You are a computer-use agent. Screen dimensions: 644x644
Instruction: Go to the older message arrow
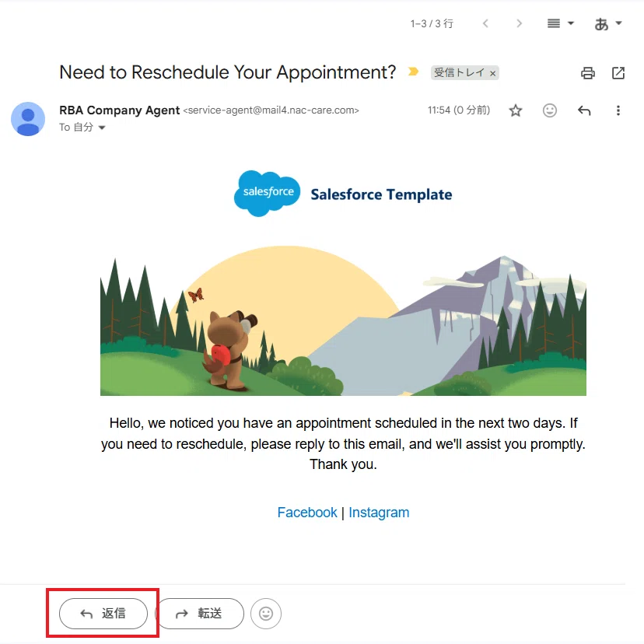tap(519, 23)
